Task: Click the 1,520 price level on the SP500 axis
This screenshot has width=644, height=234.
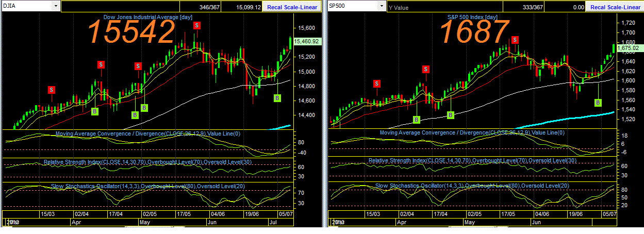Action: pos(626,119)
